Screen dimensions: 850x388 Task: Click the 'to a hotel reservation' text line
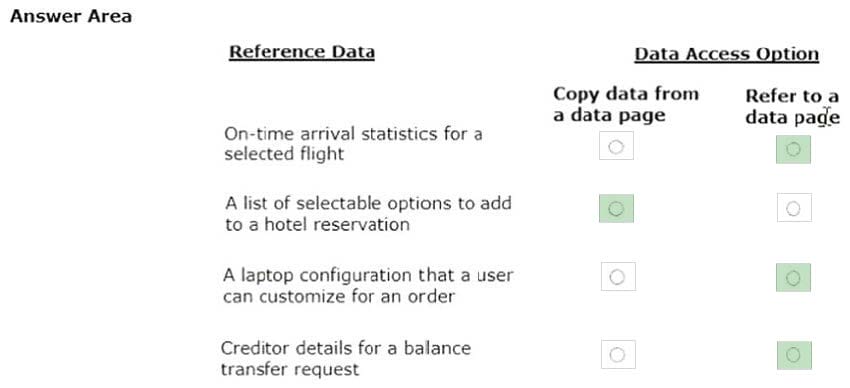tap(317, 224)
